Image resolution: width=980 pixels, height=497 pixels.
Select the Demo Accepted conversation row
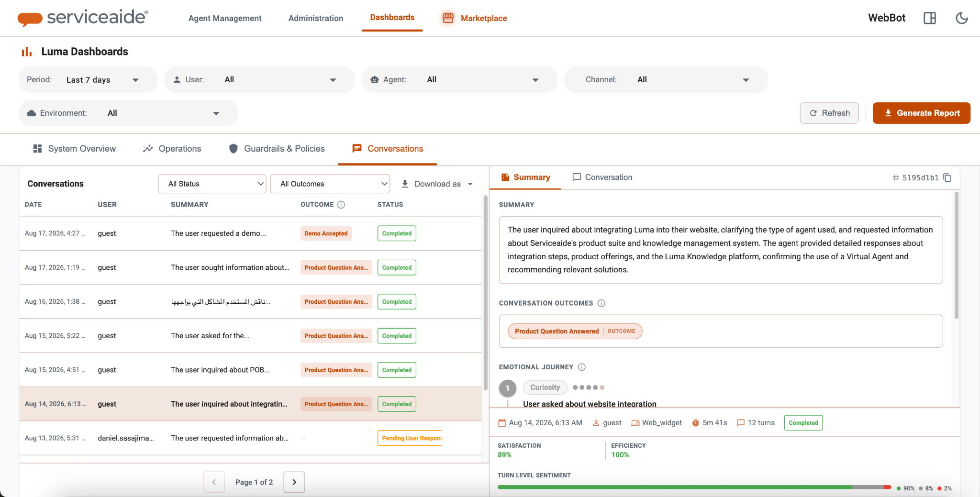250,233
